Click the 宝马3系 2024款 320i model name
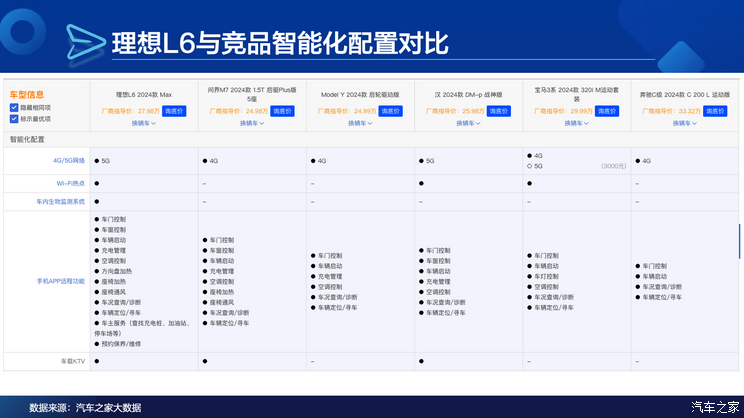This screenshot has width=744, height=418. pyautogui.click(x=577, y=94)
